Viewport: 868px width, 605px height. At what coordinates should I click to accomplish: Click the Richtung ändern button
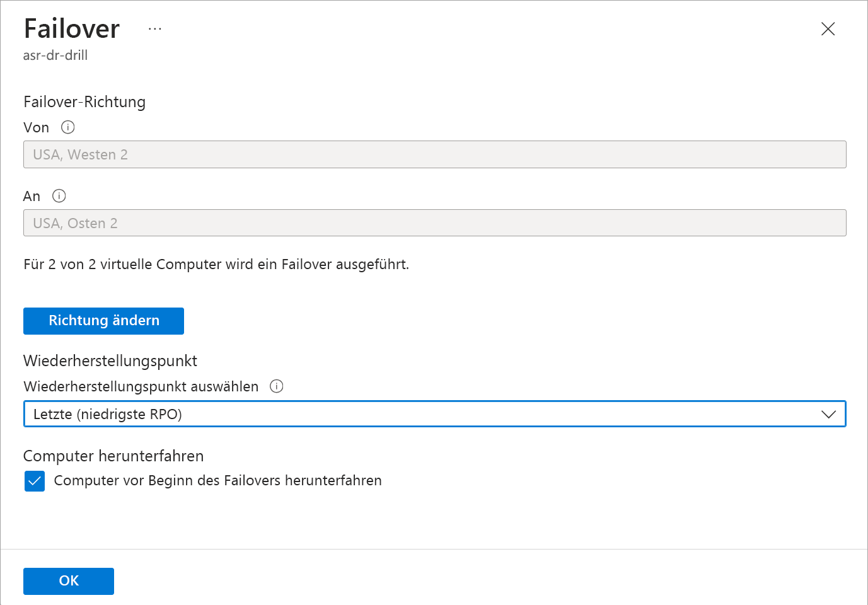click(x=103, y=321)
